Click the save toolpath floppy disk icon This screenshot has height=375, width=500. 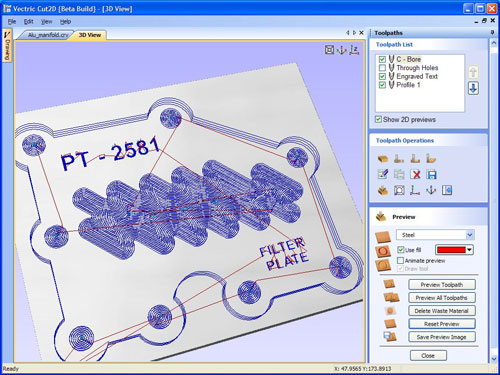click(x=432, y=174)
